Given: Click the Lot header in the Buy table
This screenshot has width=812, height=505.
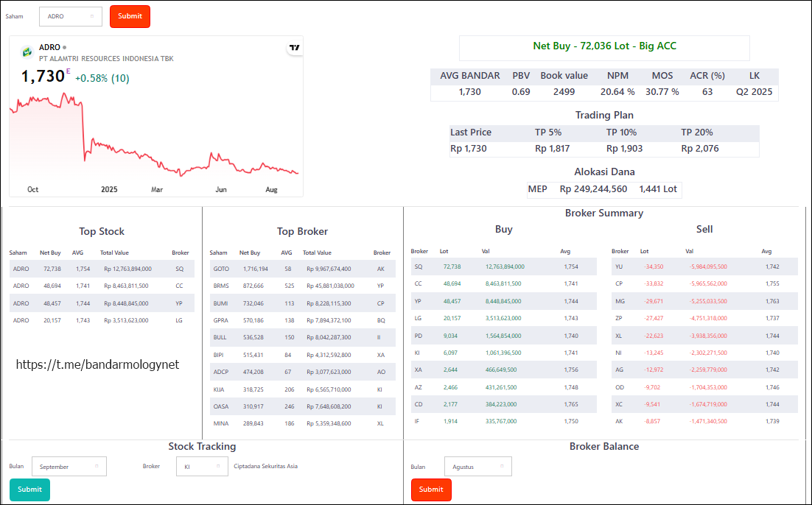Looking at the screenshot, I should (x=444, y=251).
